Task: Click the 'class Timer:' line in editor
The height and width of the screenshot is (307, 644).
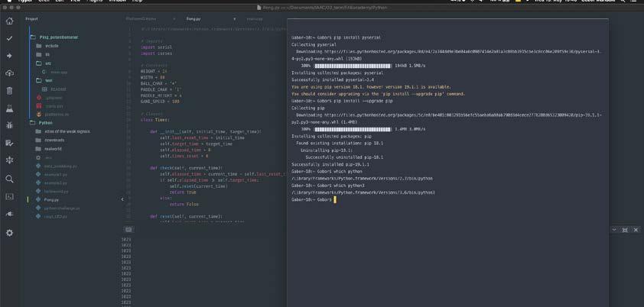Action: (x=154, y=120)
